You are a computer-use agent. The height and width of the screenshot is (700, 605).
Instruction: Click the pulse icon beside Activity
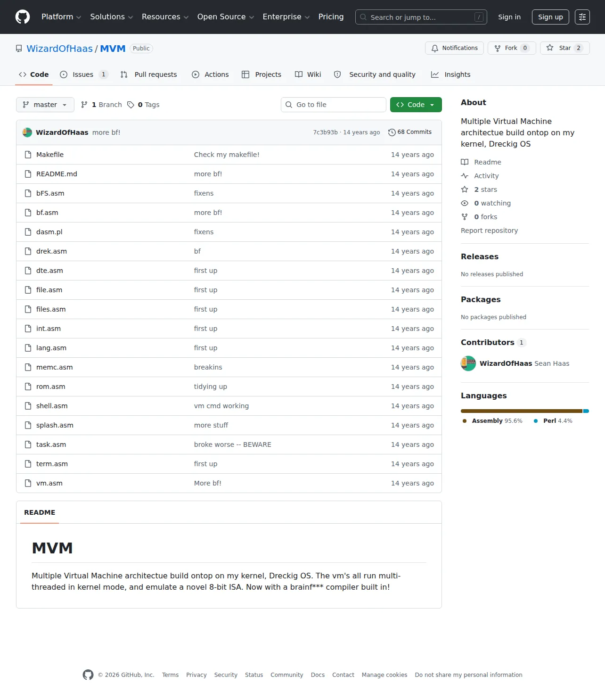pyautogui.click(x=465, y=176)
